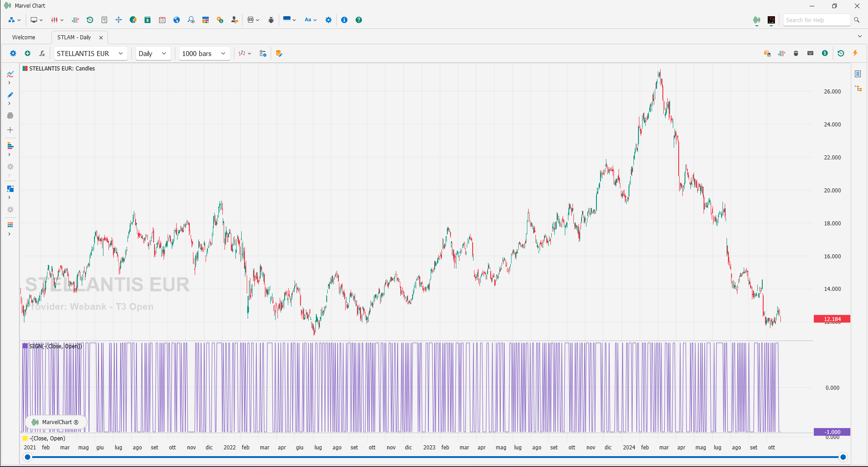Click the history clock icon in the chart toolbar

click(x=841, y=53)
